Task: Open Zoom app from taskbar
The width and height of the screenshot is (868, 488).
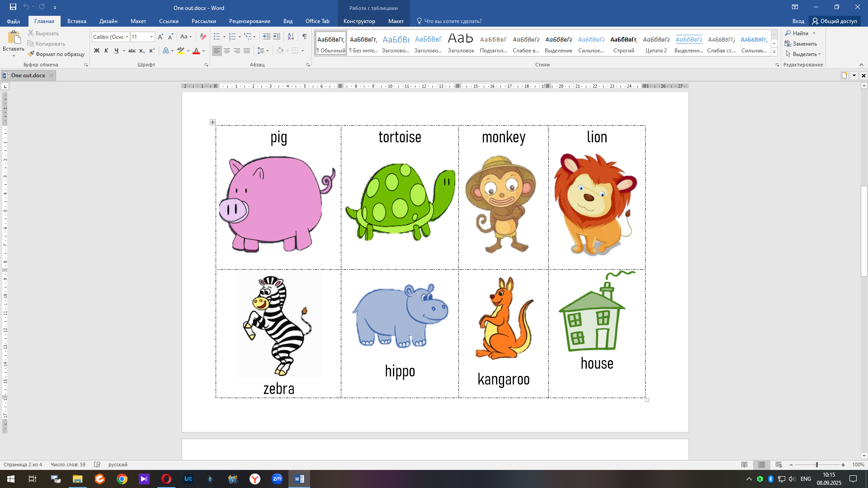Action: tap(277, 479)
